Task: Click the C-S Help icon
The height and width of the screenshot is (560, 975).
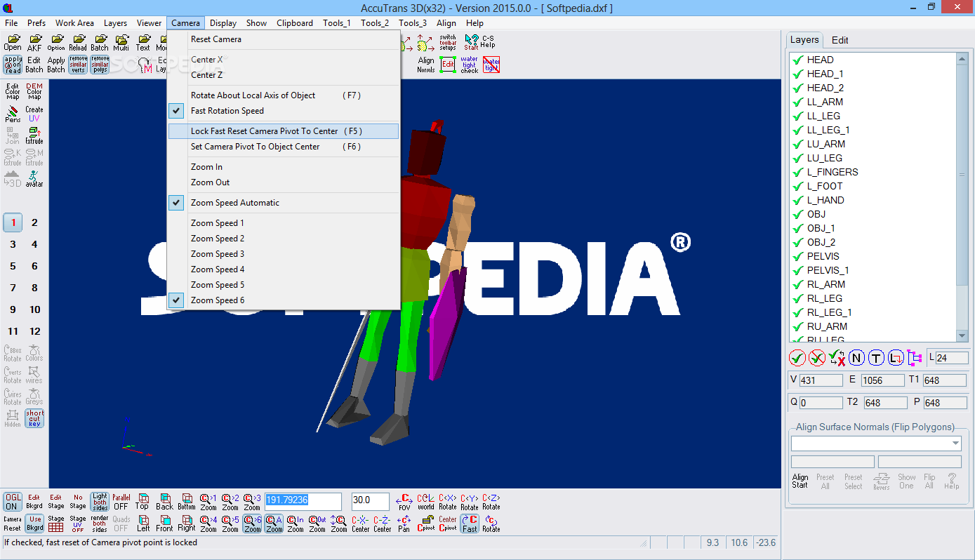Action: 488,41
